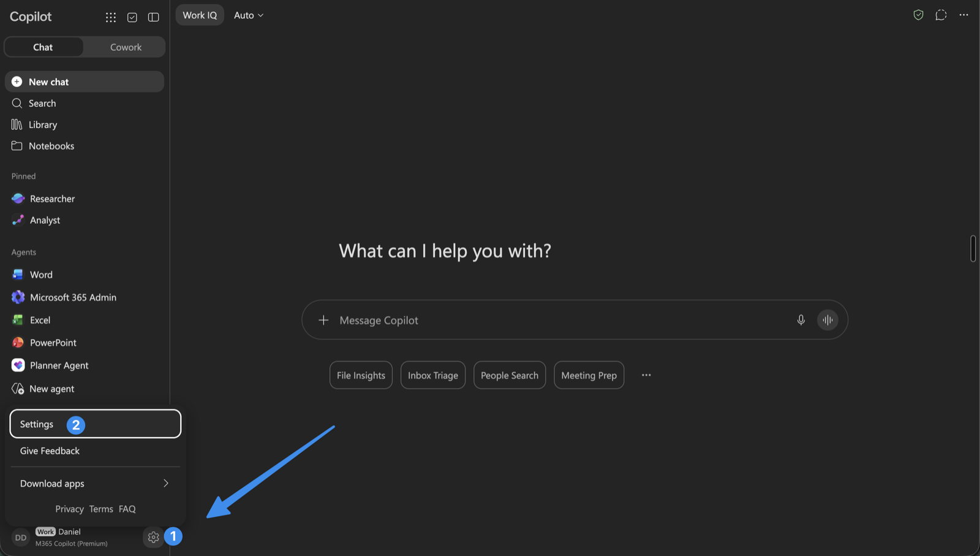980x556 pixels.
Task: Click the Work Daniel account name
Action: coord(58,531)
